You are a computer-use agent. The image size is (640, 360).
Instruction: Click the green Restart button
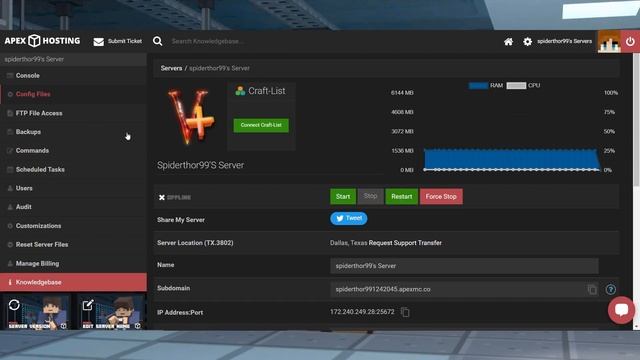pyautogui.click(x=402, y=196)
